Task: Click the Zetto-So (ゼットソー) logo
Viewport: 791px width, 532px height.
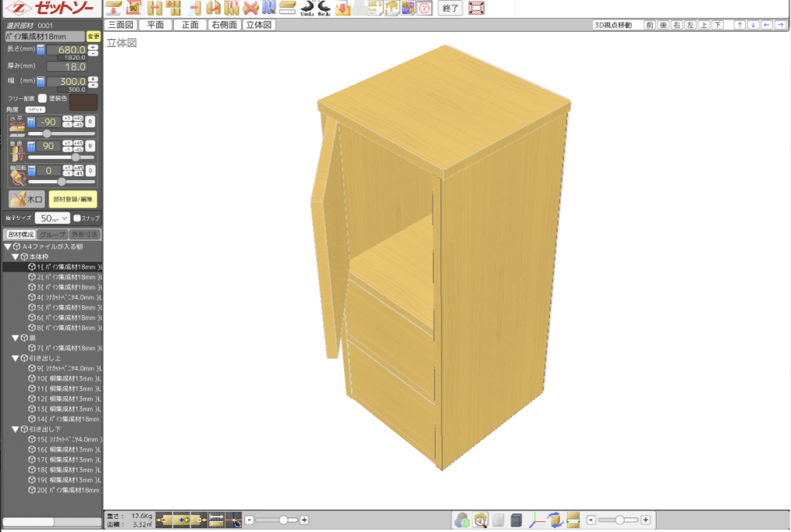Action: tap(52, 8)
